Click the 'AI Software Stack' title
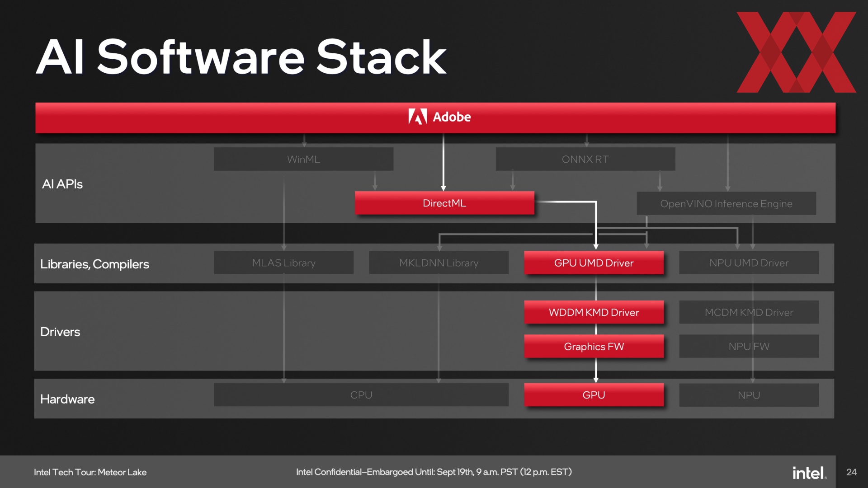The image size is (868, 488). pyautogui.click(x=241, y=56)
